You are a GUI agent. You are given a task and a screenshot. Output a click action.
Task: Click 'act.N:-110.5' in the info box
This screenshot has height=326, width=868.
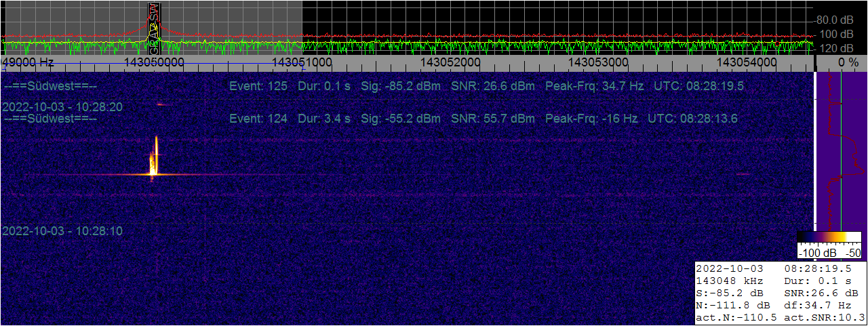click(x=736, y=318)
